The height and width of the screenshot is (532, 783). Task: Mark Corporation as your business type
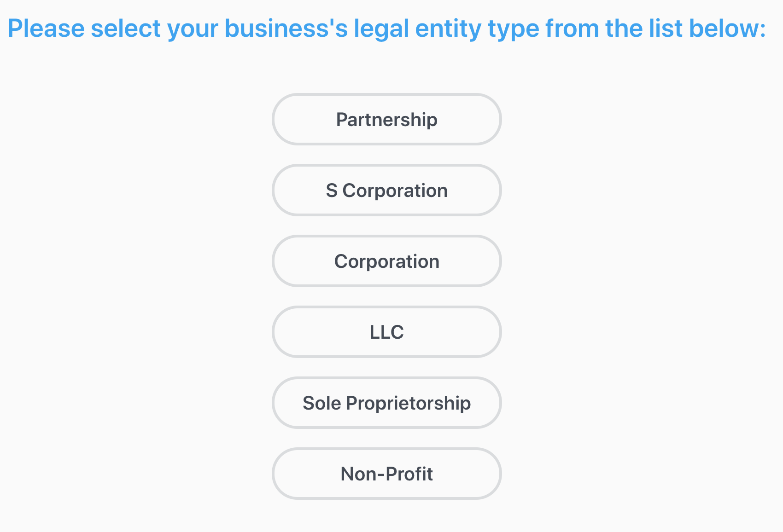(386, 261)
